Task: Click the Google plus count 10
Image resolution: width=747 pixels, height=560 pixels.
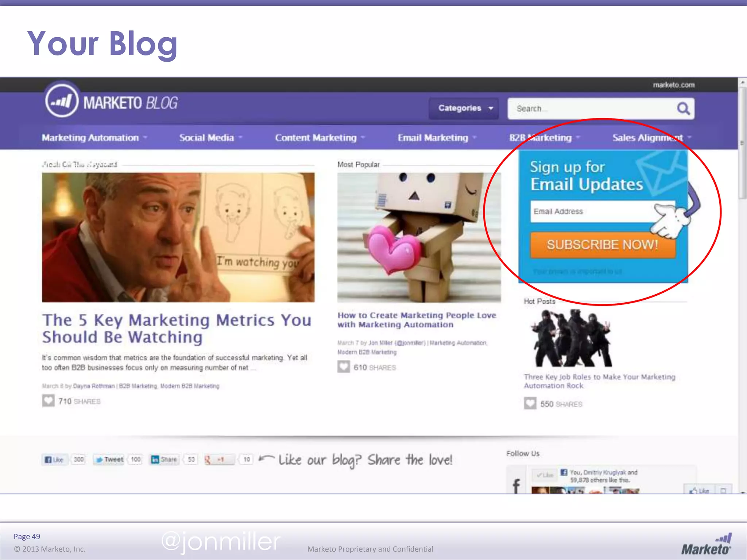Action: coord(247,459)
